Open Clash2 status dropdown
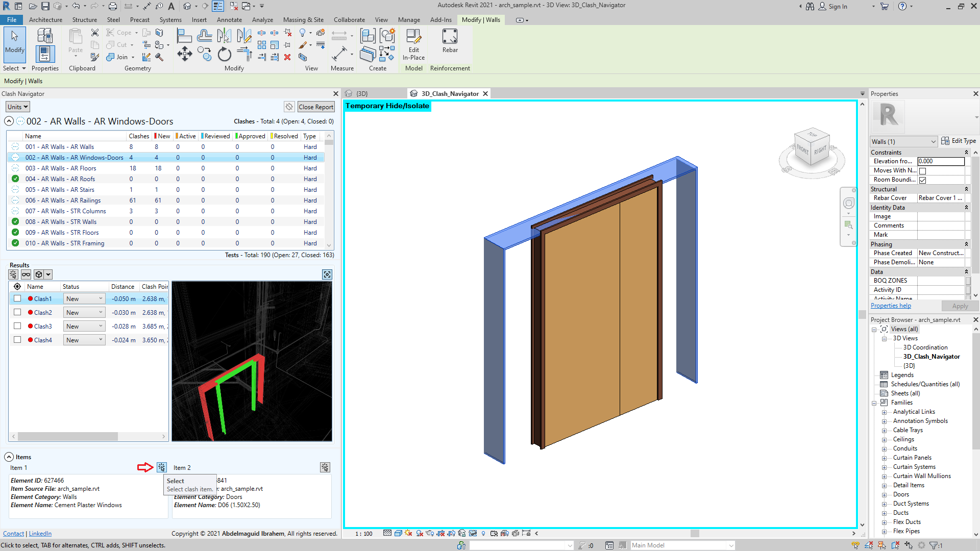 point(84,312)
